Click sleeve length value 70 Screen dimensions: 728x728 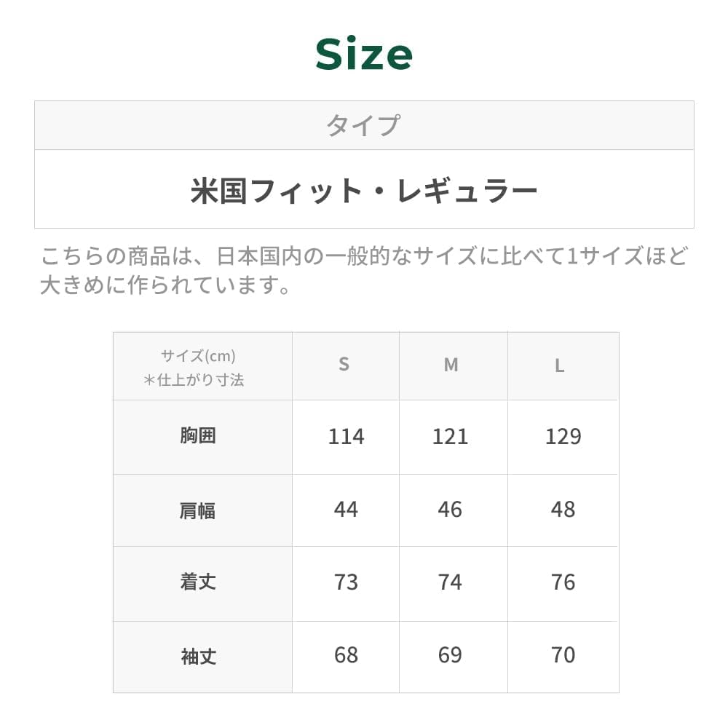(563, 655)
